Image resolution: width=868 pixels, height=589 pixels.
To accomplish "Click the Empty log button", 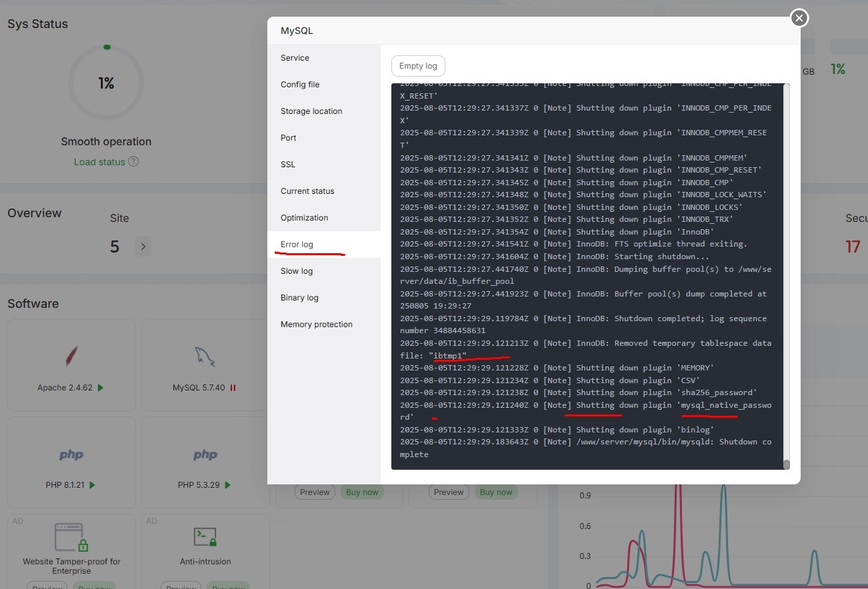I will (x=418, y=66).
